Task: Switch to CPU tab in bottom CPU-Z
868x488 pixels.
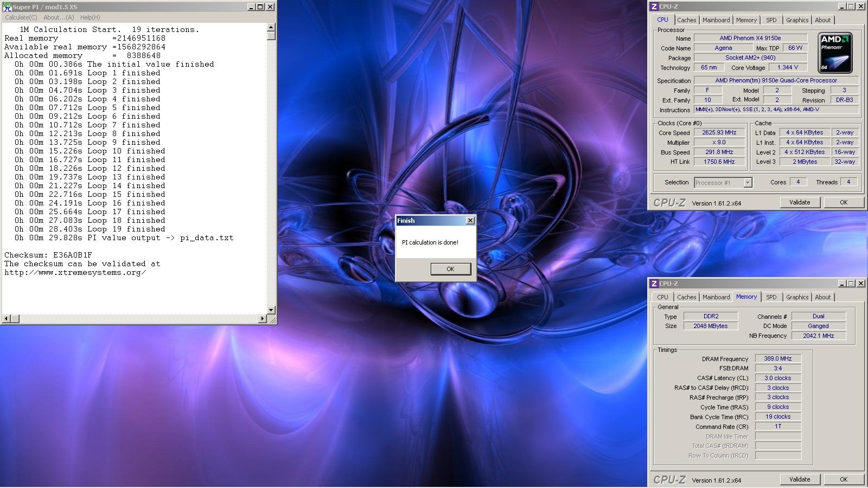Action: 663,297
